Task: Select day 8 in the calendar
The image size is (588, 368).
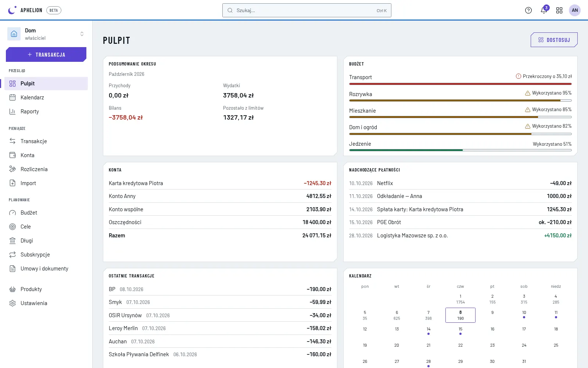Action: click(460, 315)
